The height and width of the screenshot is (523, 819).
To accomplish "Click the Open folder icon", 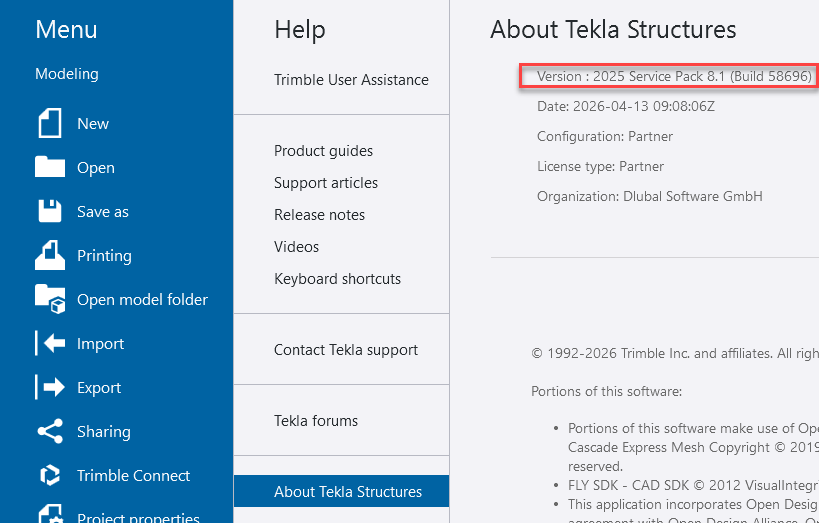I will (x=50, y=167).
